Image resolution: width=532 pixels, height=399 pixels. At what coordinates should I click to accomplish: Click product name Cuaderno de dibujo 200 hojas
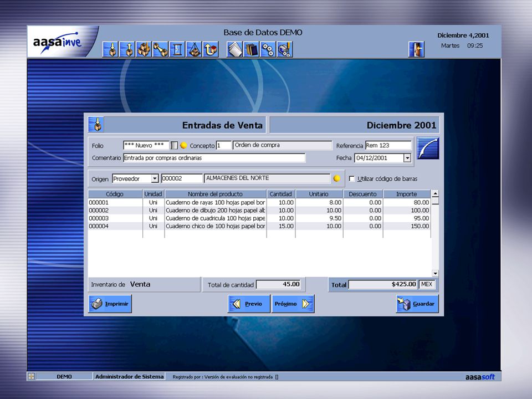(x=216, y=211)
